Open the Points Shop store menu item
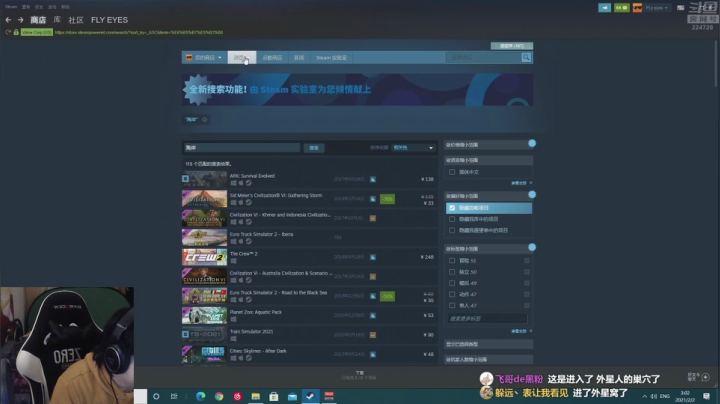This screenshot has height=404, width=720. (x=272, y=57)
